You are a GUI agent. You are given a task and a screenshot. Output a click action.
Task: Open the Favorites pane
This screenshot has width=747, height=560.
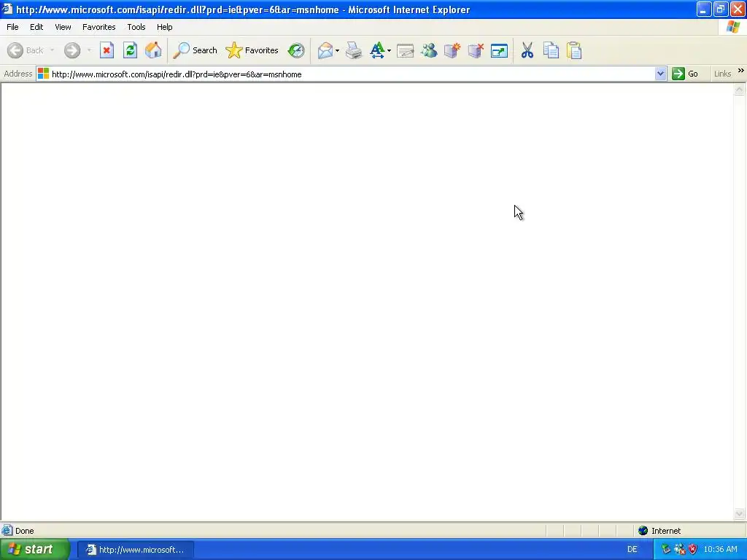pos(252,50)
